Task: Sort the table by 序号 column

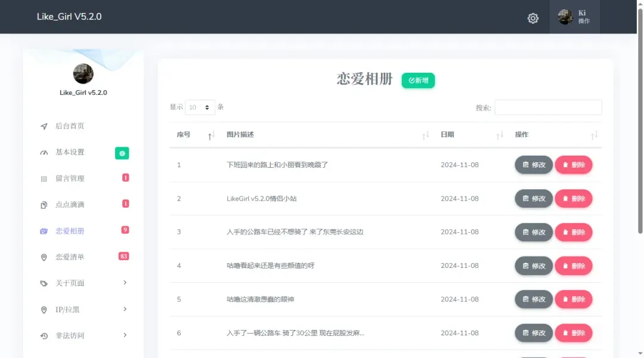Action: tap(210, 135)
